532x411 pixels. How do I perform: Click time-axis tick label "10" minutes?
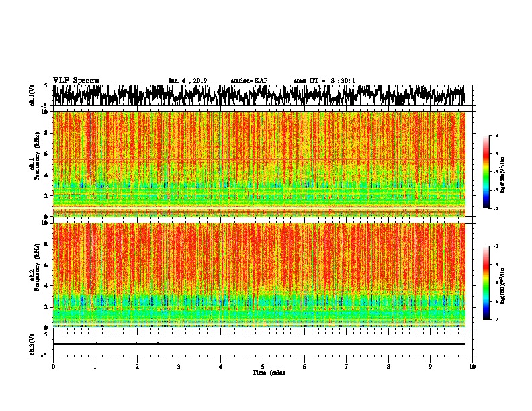(x=472, y=367)
